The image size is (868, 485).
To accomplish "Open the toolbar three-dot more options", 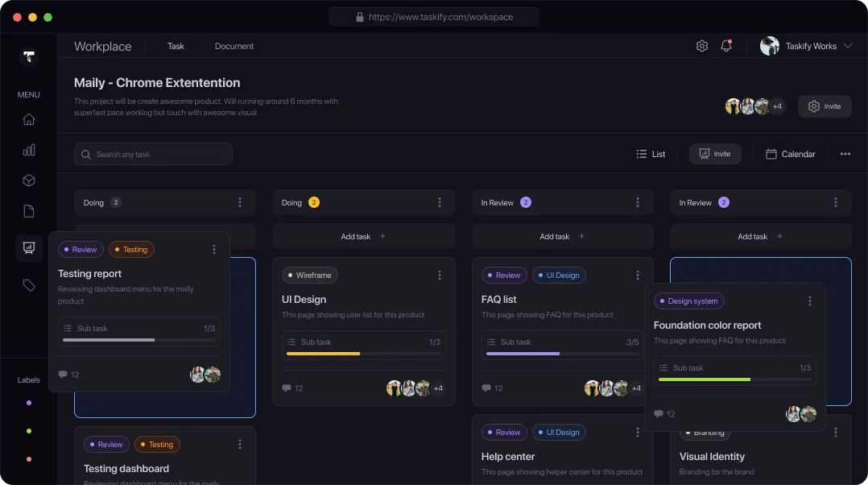I will pos(845,154).
